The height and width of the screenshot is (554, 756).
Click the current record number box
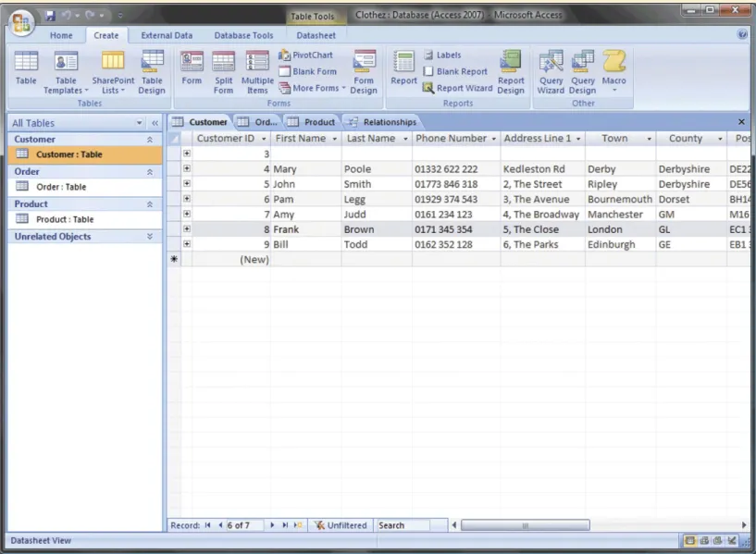244,525
